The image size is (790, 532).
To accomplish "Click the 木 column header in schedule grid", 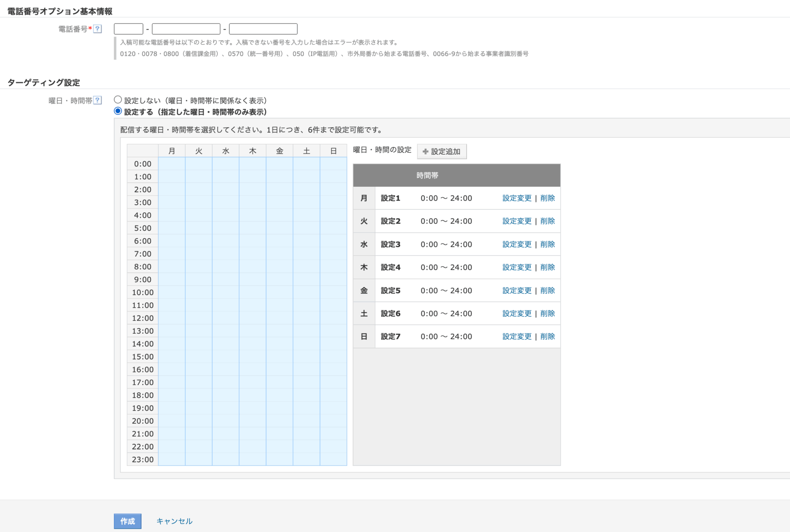I will point(253,151).
